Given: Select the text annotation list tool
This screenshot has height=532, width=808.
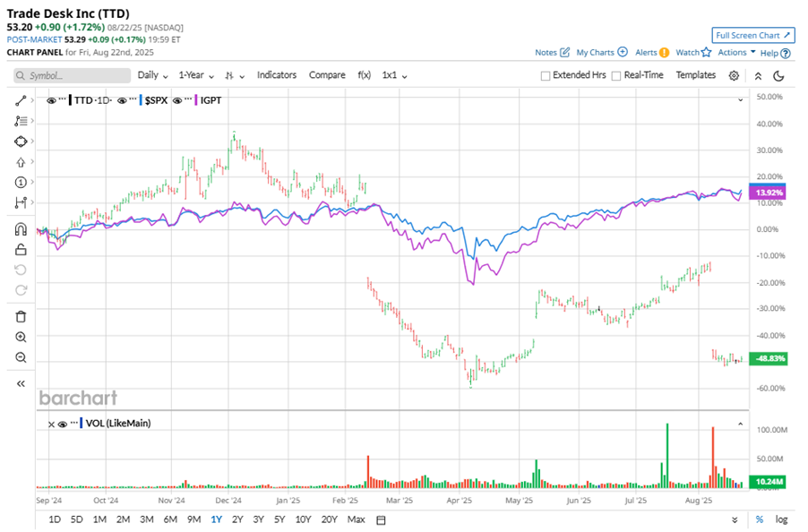Looking at the screenshot, I should (21, 121).
